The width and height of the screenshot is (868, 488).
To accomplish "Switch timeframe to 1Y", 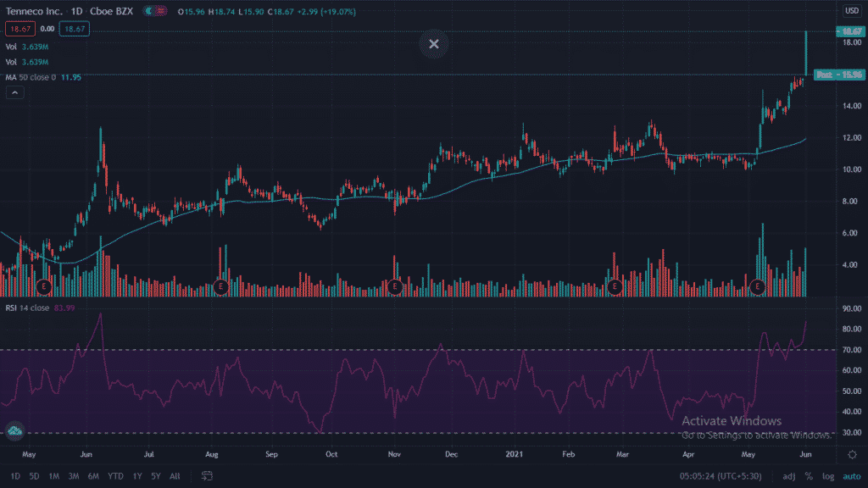I will point(136,476).
